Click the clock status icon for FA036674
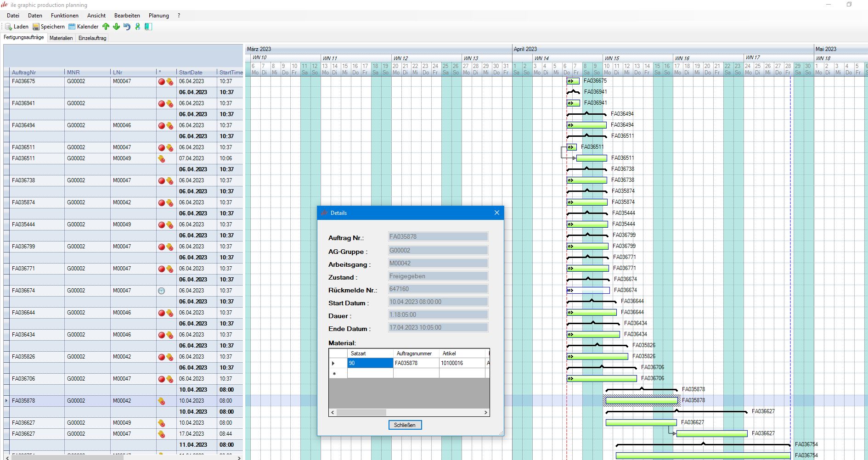The width and height of the screenshot is (868, 460). tap(161, 291)
